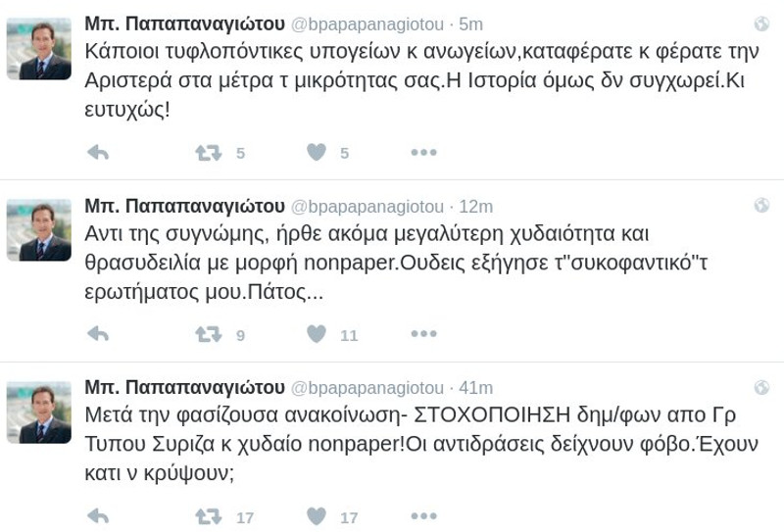Like the tweet posted 41m ago

click(x=316, y=516)
